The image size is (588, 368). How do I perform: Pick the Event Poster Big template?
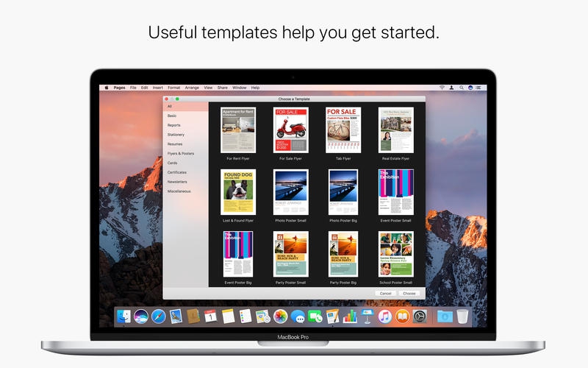(238, 254)
